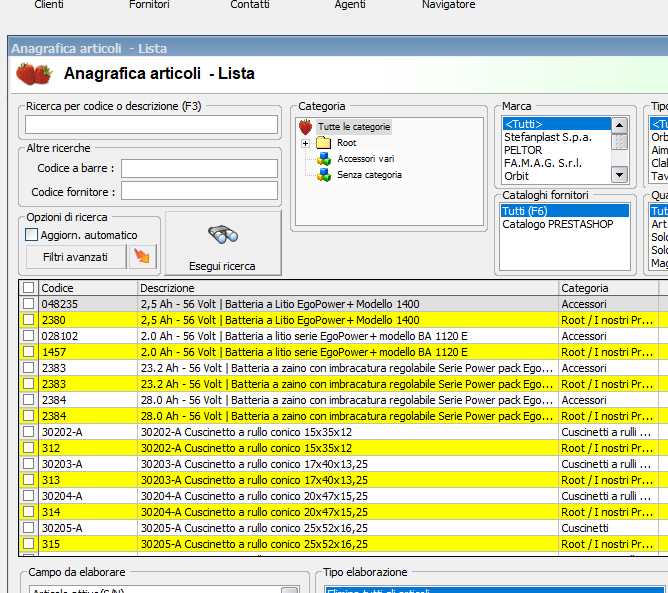This screenshot has height=593, width=668.
Task: Click the strawberry logo icon in header
Action: (x=35, y=73)
